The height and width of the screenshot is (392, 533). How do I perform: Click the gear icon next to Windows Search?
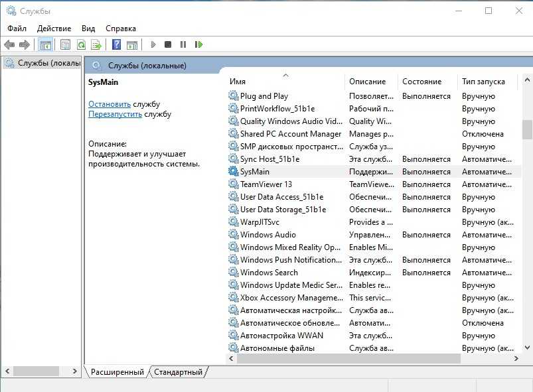coord(233,272)
